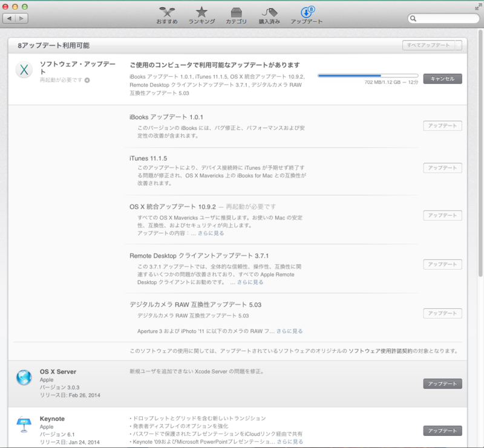This screenshot has height=448, width=484.
Task: Click アップデート button for Remote Desktop 3.7.1
Action: click(443, 264)
